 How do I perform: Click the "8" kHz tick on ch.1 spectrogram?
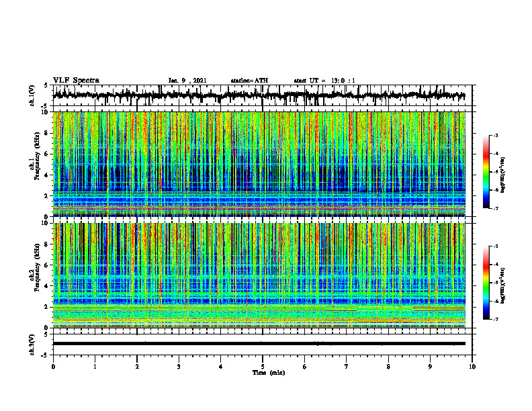(47, 133)
